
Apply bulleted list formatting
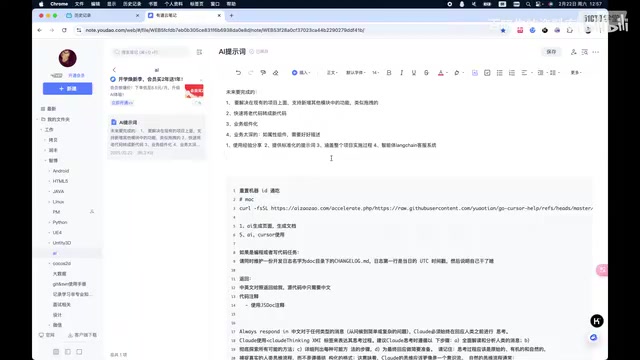click(x=499, y=73)
